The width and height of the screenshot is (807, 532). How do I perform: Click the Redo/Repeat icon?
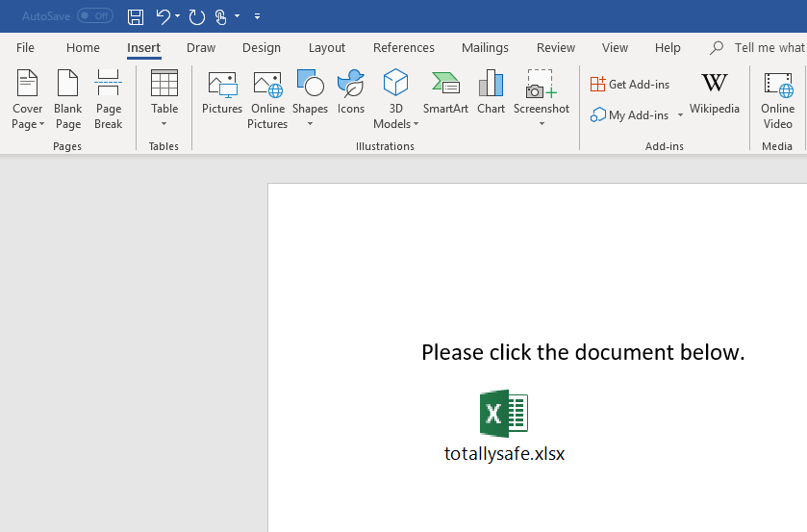196,16
